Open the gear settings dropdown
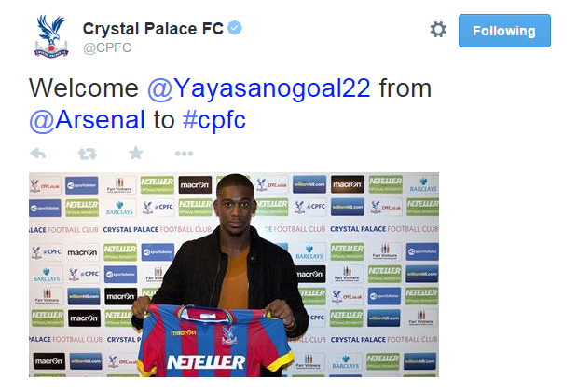 point(438,30)
